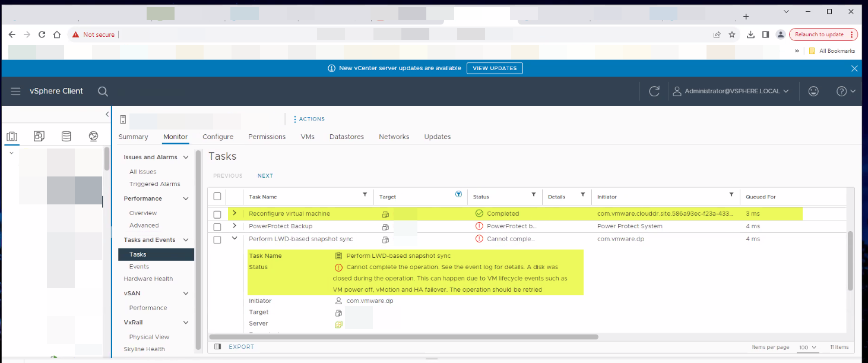Open the Datastores tab
This screenshot has width=868, height=363.
[x=346, y=137]
